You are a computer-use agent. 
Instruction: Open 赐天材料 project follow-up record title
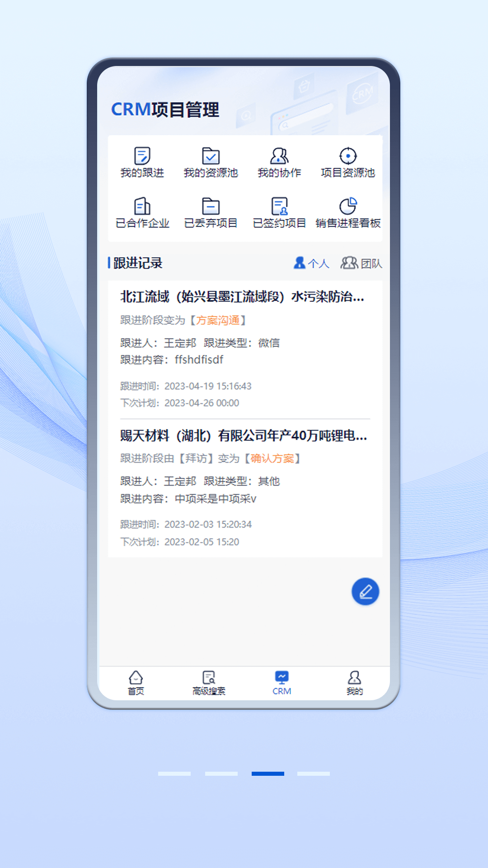[244, 436]
